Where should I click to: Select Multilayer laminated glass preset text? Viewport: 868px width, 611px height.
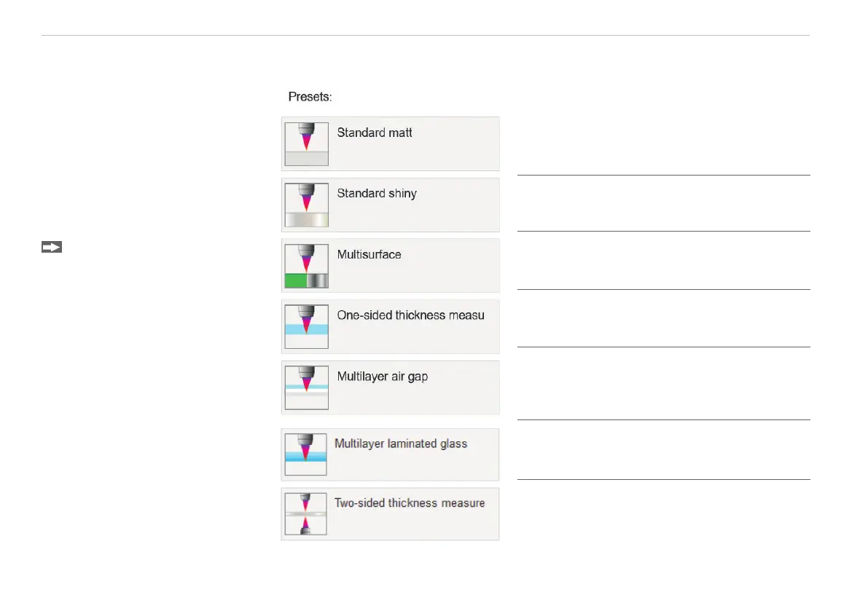(x=401, y=444)
